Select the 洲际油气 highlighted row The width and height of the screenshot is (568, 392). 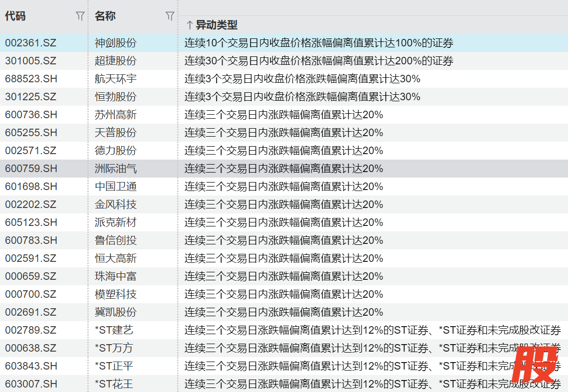116,169
